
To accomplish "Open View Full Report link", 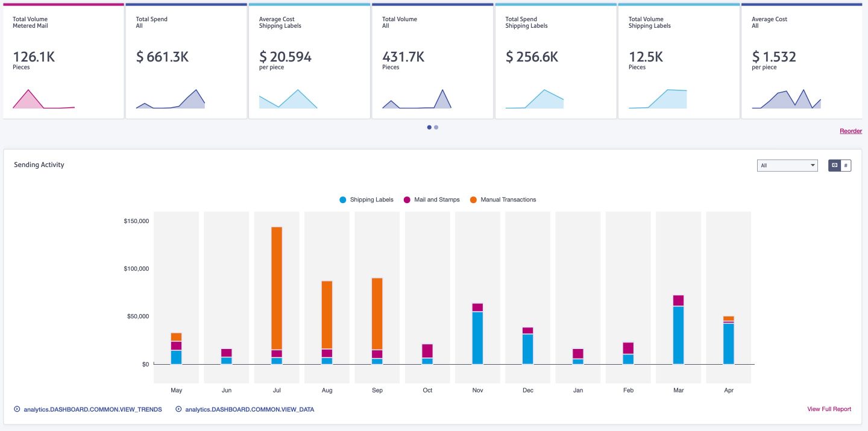I will (x=829, y=409).
